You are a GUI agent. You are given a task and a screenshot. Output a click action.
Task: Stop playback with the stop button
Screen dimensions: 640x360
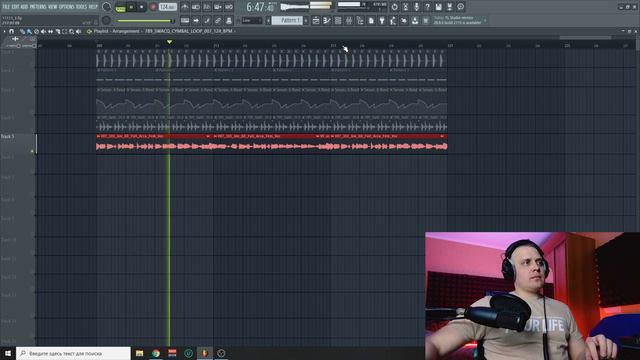tap(141, 7)
